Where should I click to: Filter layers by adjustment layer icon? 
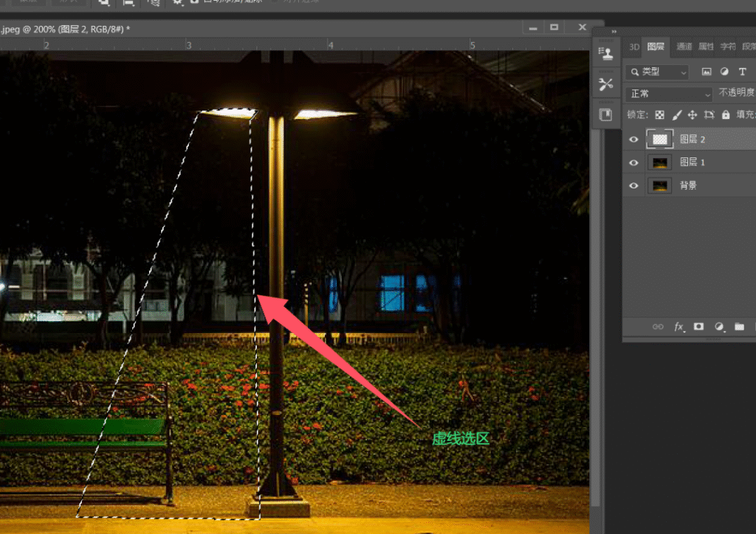pos(724,72)
